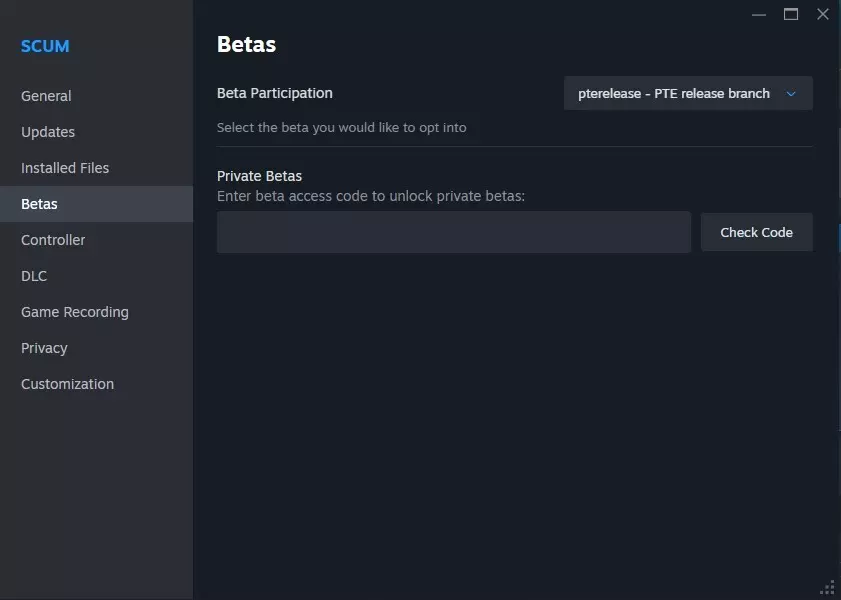The width and height of the screenshot is (841, 600).
Task: Click the Beta Participation label
Action: tap(275, 93)
